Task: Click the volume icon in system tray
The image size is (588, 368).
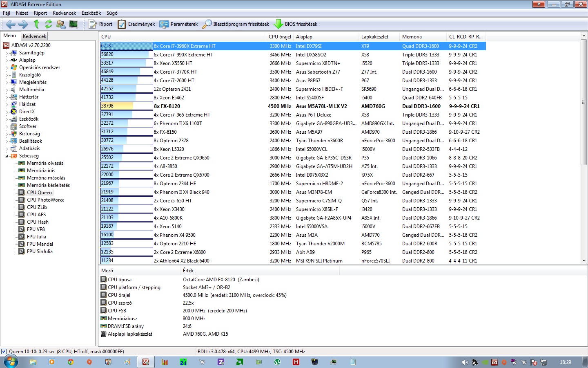Action: pos(465,362)
